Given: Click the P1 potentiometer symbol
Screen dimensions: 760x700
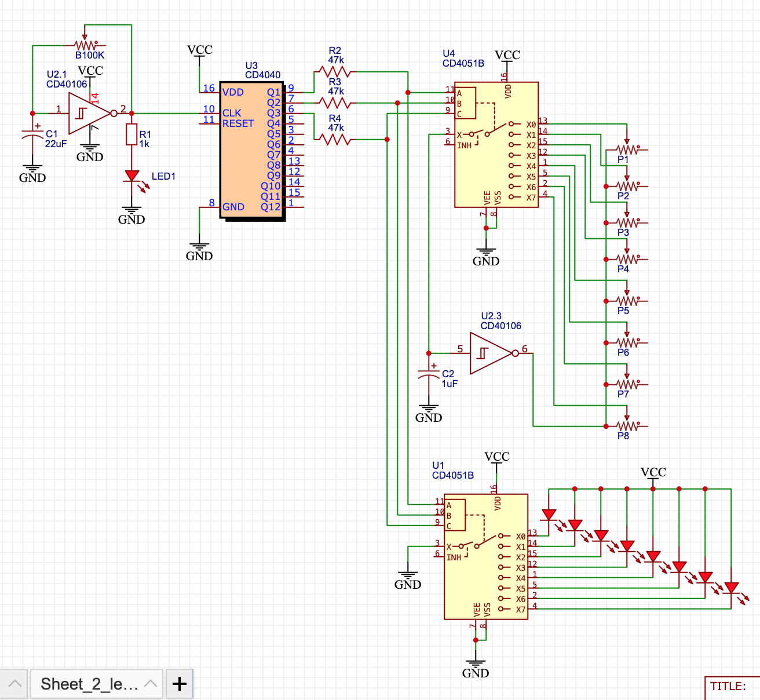Looking at the screenshot, I should point(627,150).
